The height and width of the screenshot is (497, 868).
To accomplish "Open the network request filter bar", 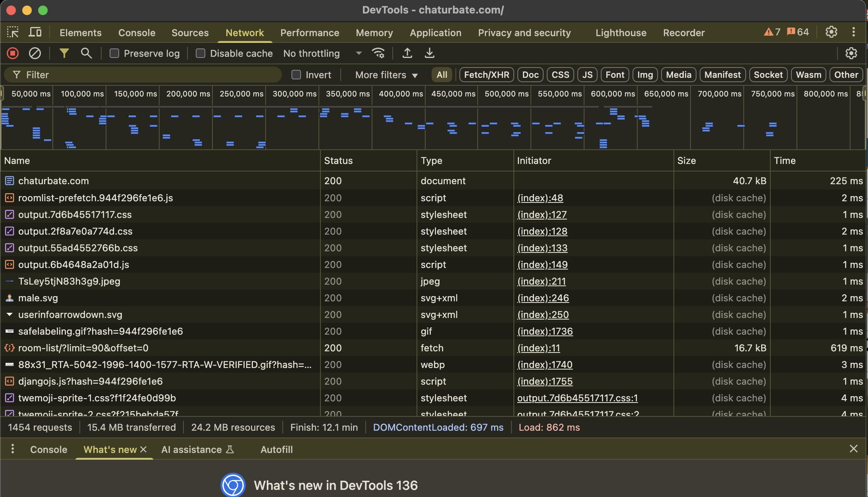I will pyautogui.click(x=64, y=53).
